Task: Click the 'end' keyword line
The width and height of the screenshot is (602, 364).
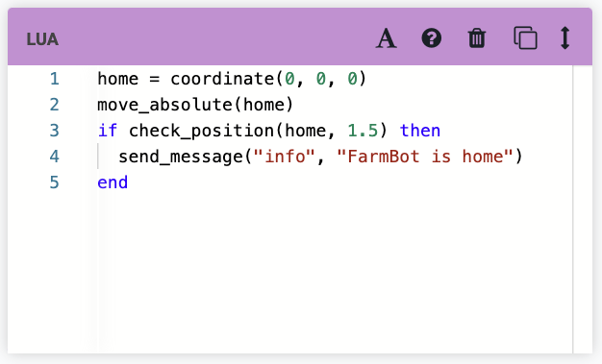Action: (x=113, y=182)
